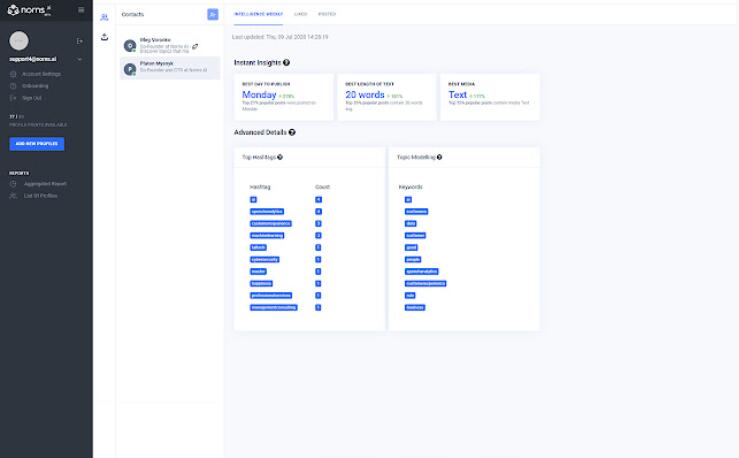The width and height of the screenshot is (739, 458).
Task: Click the customerexperience hashtag tag
Action: pos(271,223)
